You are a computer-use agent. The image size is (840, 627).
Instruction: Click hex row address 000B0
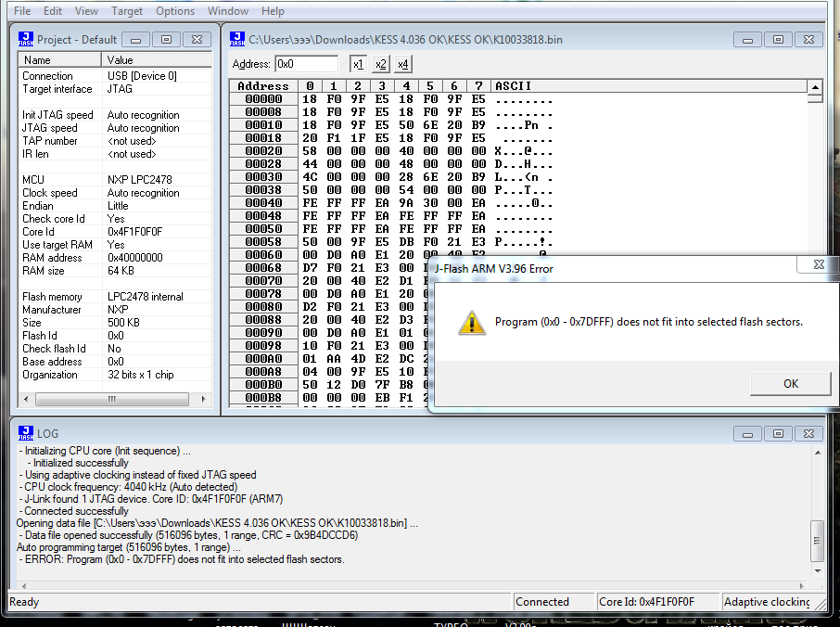coord(263,385)
